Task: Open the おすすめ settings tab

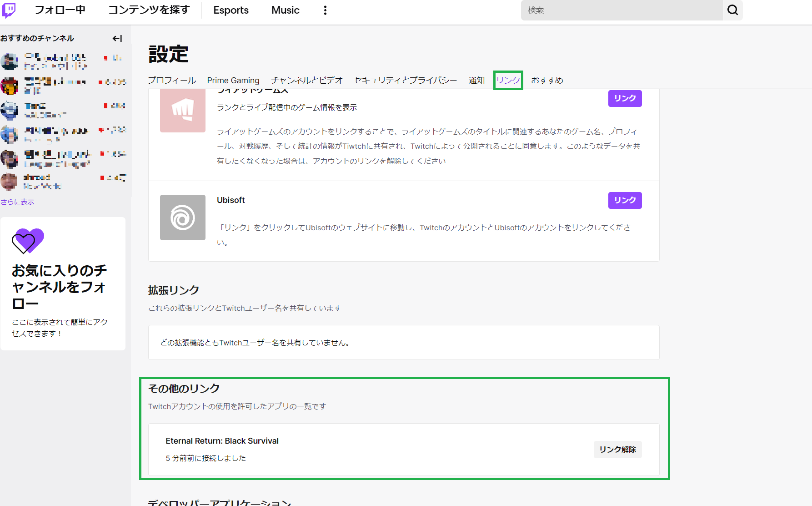Action: click(x=547, y=81)
